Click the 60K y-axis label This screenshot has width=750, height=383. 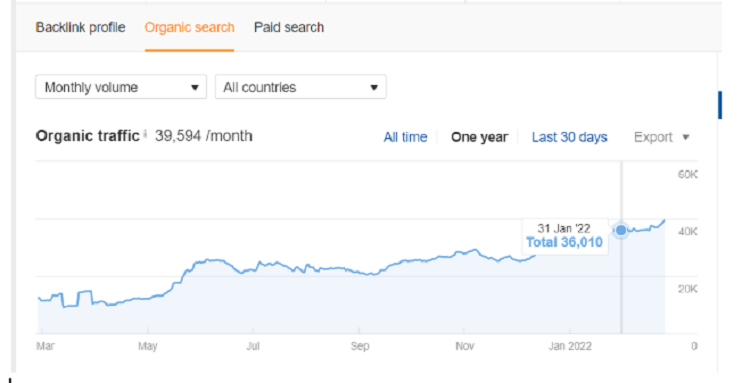click(688, 175)
